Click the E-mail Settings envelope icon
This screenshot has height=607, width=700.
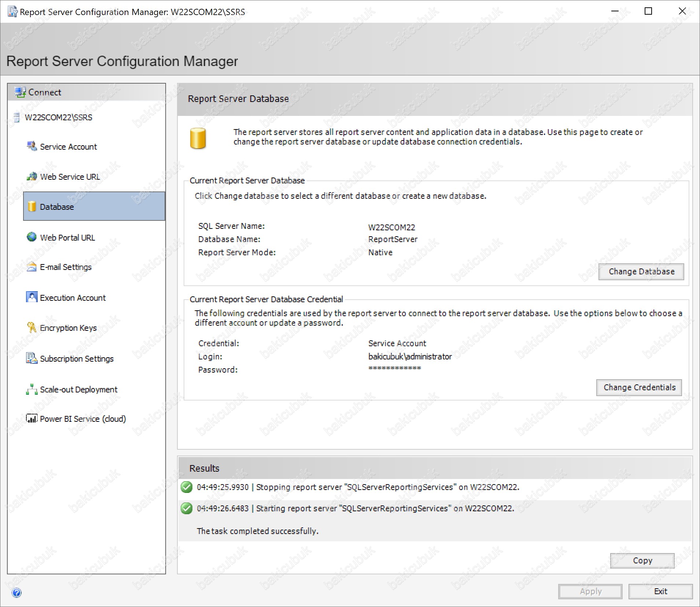click(x=32, y=267)
